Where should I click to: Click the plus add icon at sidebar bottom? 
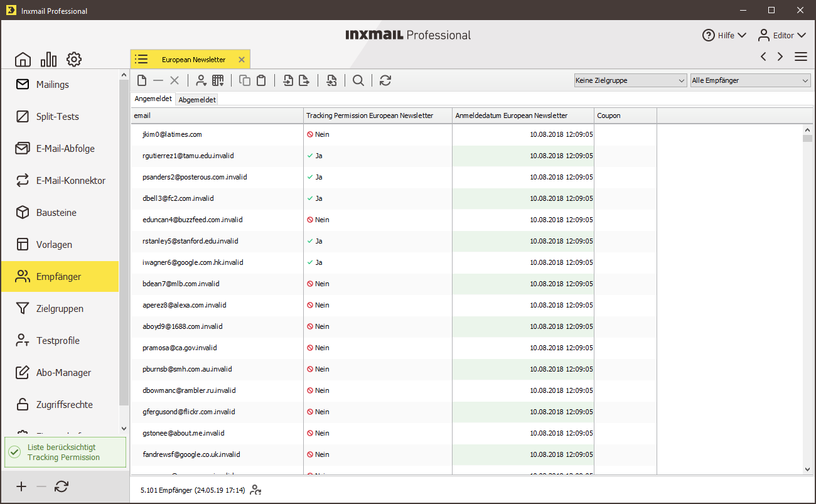(x=21, y=486)
